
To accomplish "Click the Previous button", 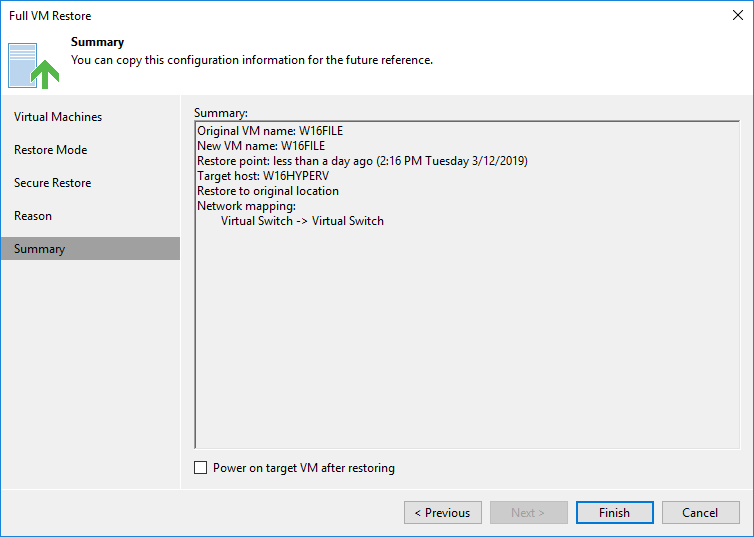I will coord(443,513).
